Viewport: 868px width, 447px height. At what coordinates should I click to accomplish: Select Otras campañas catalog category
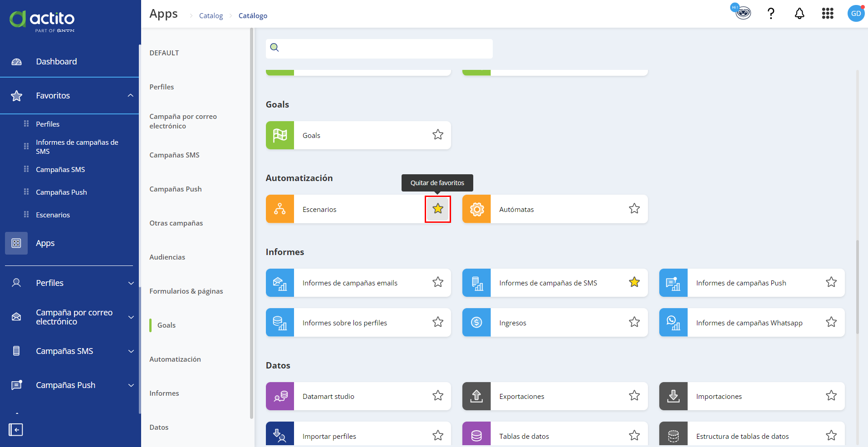[176, 223]
